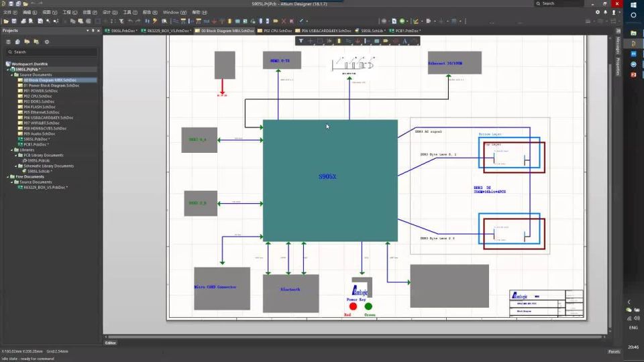Collapse the Libraries folder
The image size is (644, 362).
(12, 149)
